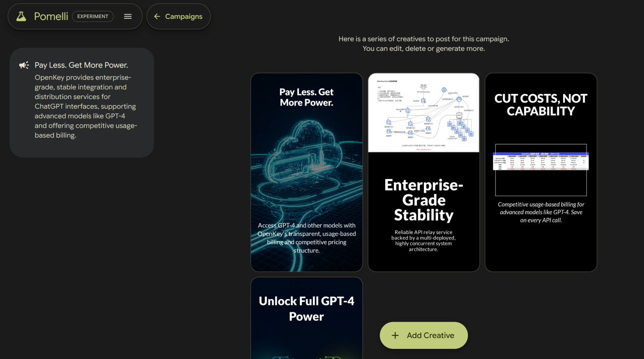Viewport: 644px width, 359px height.
Task: Click the pricing table image
Action: point(541,161)
